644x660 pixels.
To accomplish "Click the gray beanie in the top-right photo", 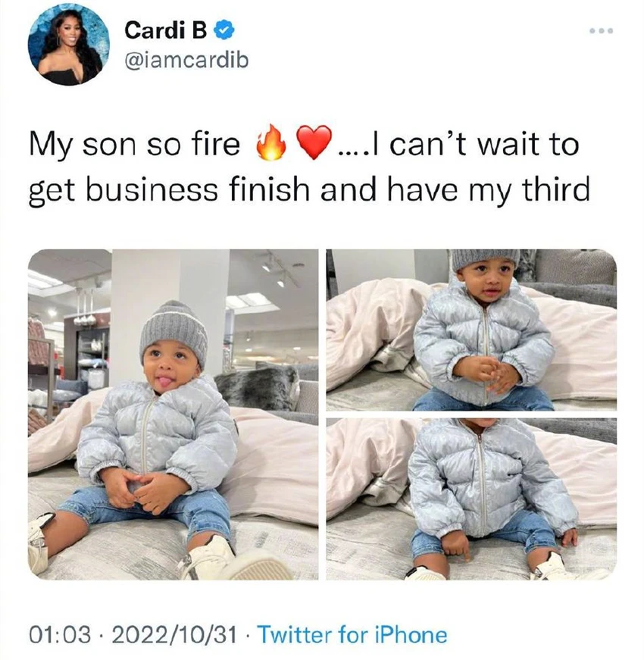I will pyautogui.click(x=486, y=259).
